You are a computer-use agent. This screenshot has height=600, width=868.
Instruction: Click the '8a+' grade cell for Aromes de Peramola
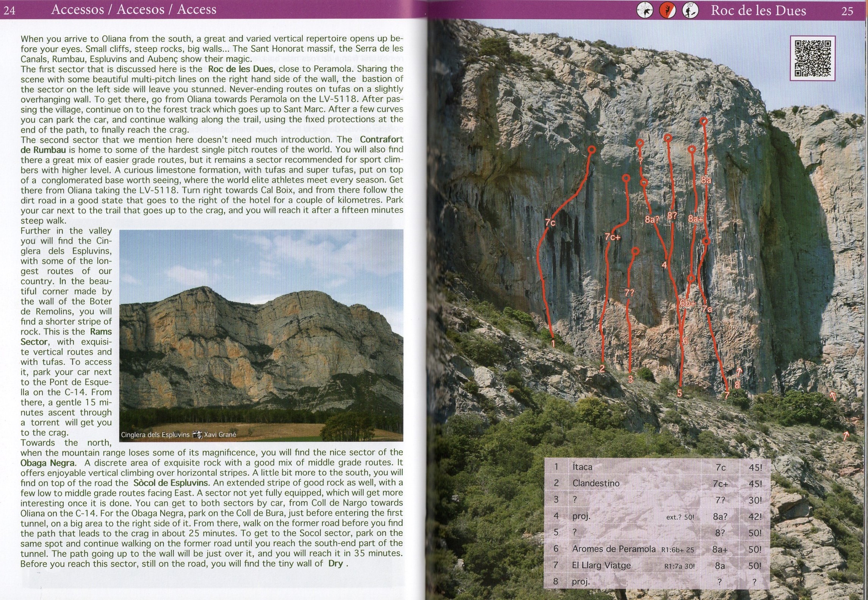click(720, 549)
